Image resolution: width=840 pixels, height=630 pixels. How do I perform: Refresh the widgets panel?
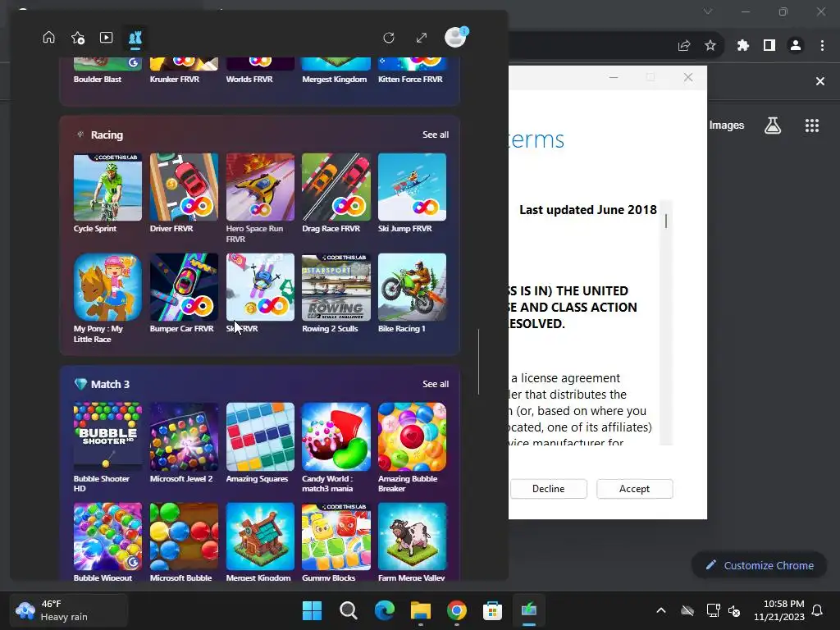point(389,38)
